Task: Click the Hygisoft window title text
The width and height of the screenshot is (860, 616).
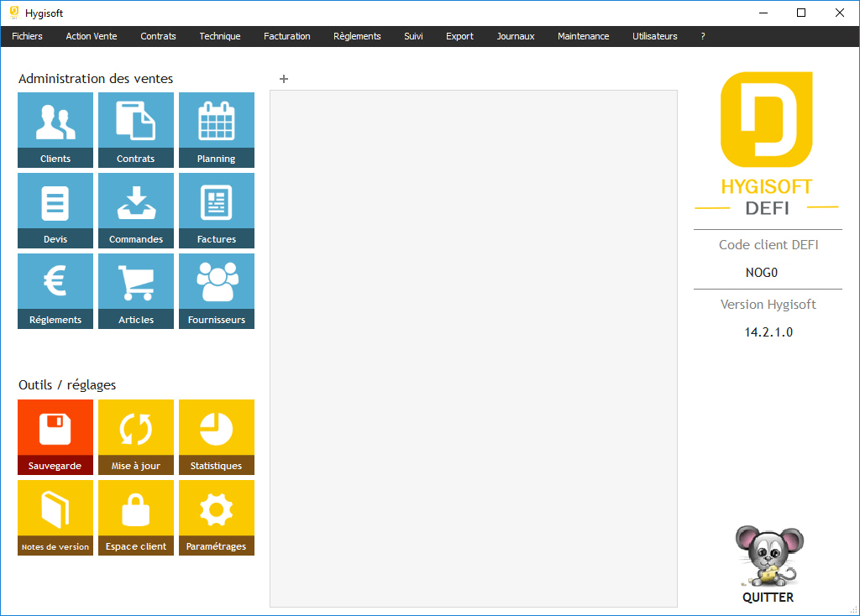Action: click(x=44, y=13)
